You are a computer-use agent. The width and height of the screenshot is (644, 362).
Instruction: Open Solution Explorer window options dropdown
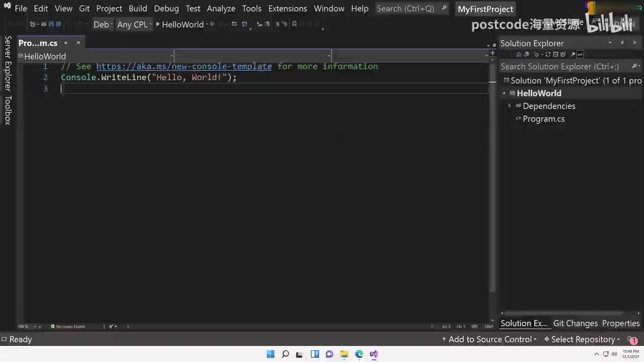point(610,43)
